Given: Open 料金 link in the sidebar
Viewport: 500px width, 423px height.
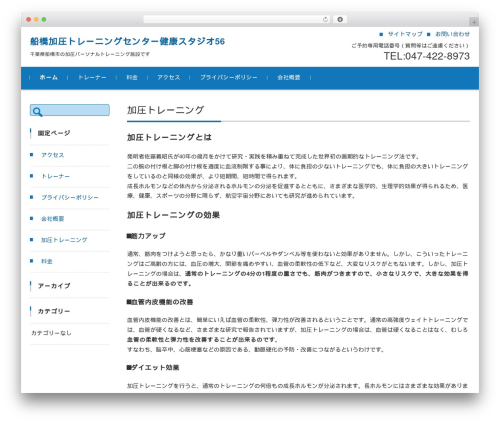Looking at the screenshot, I should click(x=47, y=261).
